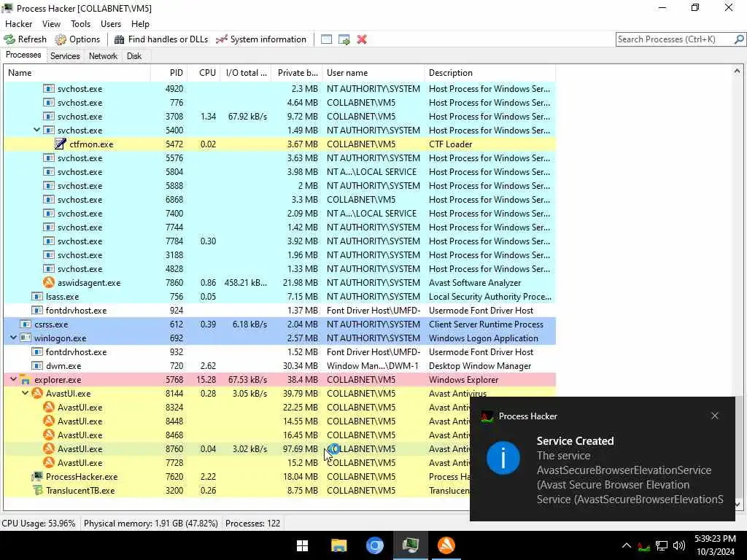Screen dimensions: 747x560
Task: Click the scrollbar up arrow
Action: [737, 71]
